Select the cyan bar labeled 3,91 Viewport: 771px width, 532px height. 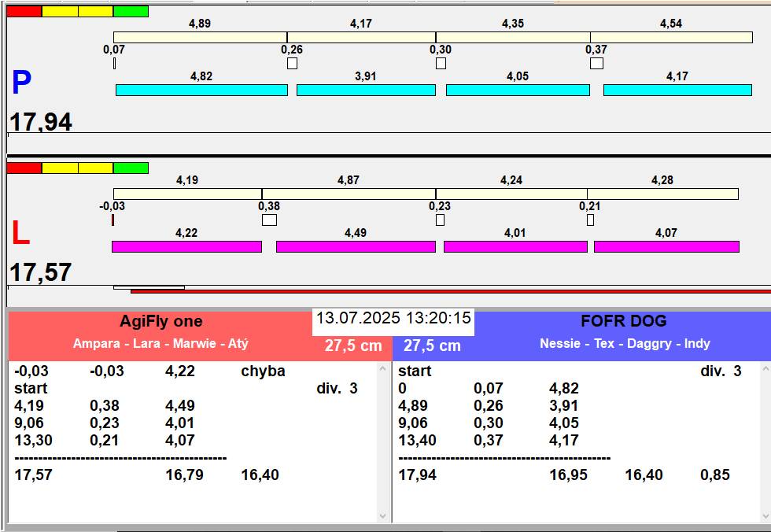point(366,90)
